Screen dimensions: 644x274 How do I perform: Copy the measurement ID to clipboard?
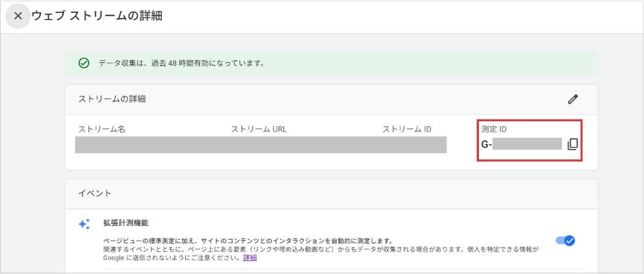tap(573, 144)
